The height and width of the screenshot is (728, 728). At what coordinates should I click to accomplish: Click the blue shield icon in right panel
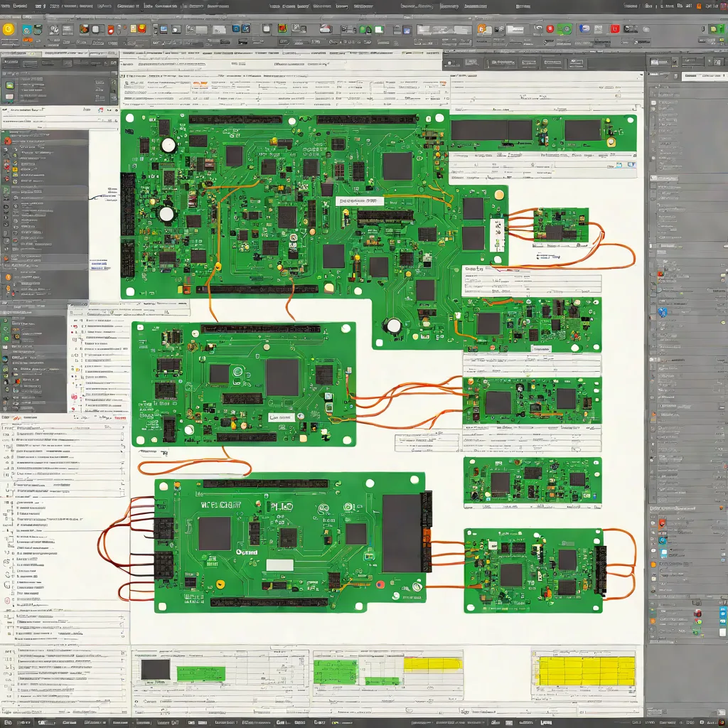tap(663, 311)
